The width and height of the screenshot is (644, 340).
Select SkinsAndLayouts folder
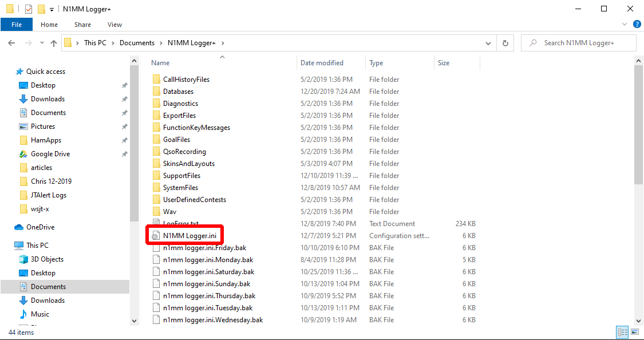tap(188, 164)
